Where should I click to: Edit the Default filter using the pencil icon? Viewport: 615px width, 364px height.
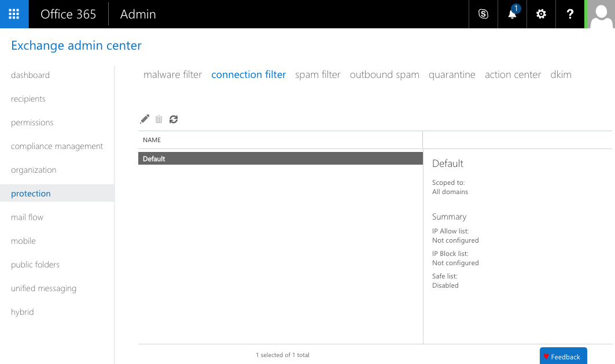[x=144, y=119]
